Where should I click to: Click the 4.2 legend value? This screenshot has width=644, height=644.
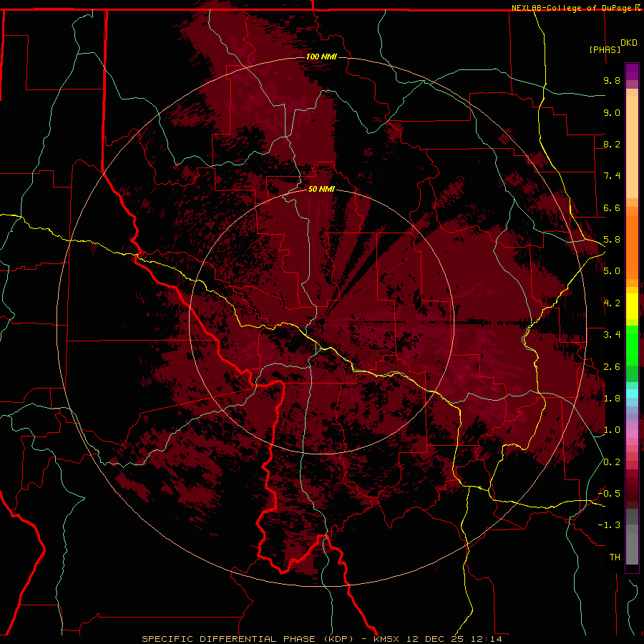click(x=612, y=303)
